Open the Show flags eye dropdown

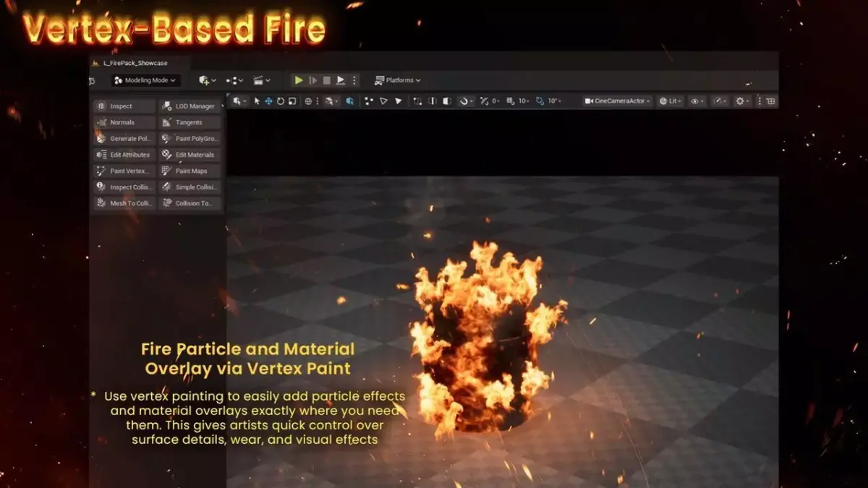tap(697, 101)
